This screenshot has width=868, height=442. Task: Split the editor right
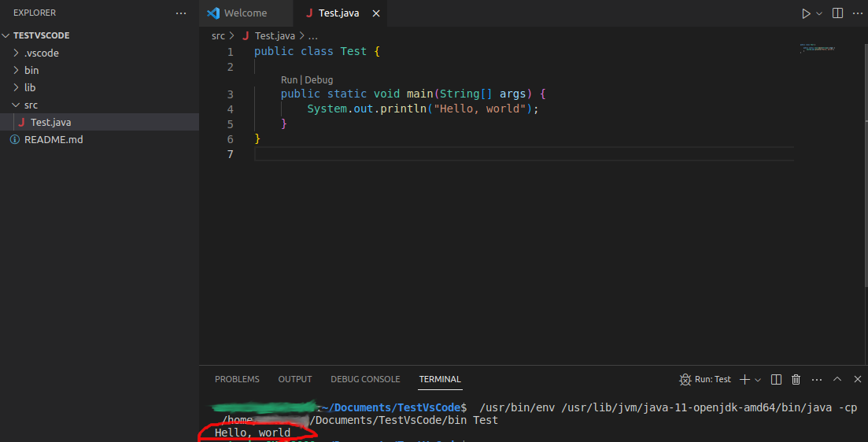coord(837,13)
